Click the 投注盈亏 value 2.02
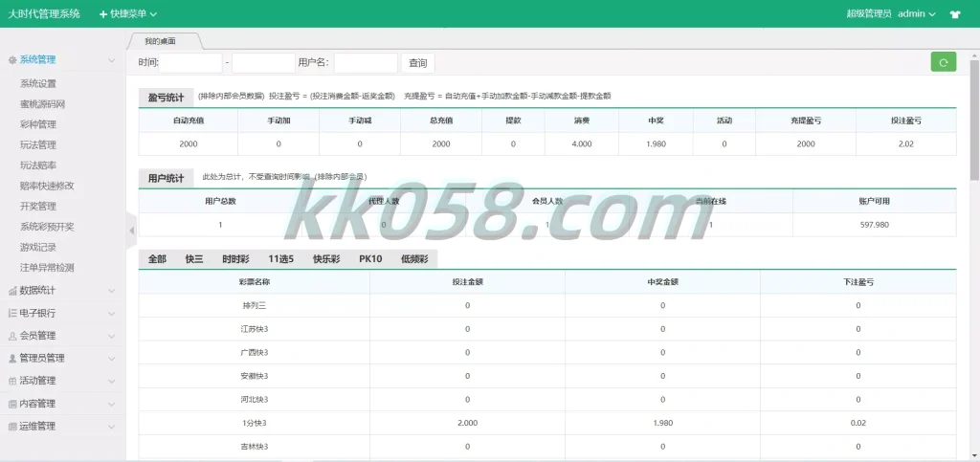 905,143
